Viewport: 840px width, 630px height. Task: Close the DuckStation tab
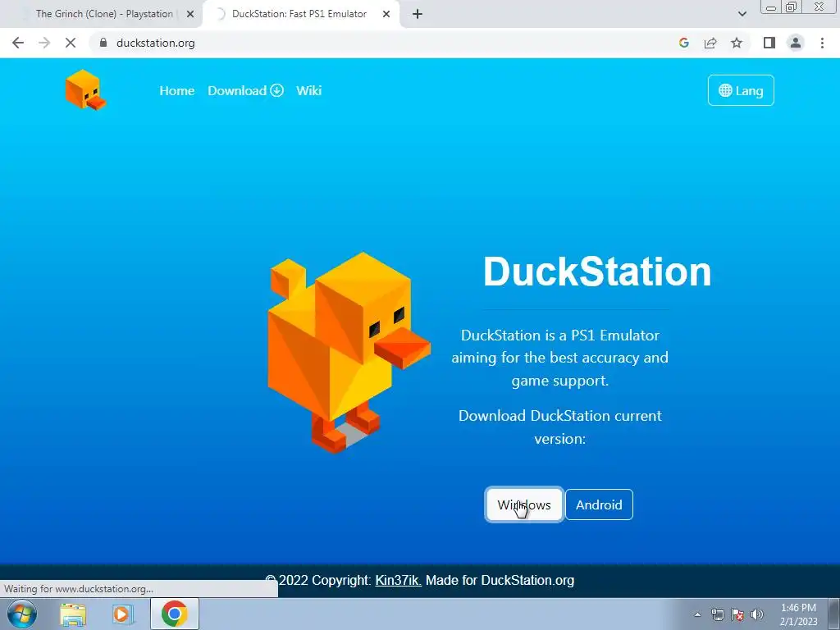(x=386, y=15)
